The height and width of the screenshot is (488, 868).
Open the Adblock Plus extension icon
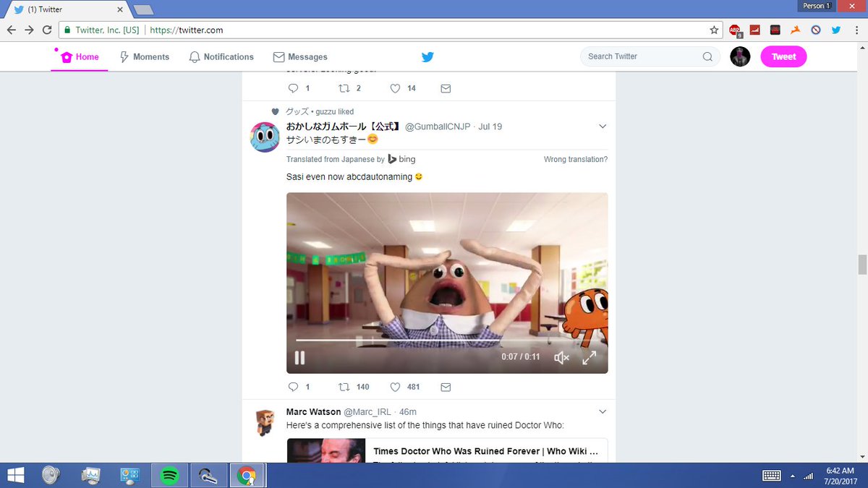tap(735, 30)
